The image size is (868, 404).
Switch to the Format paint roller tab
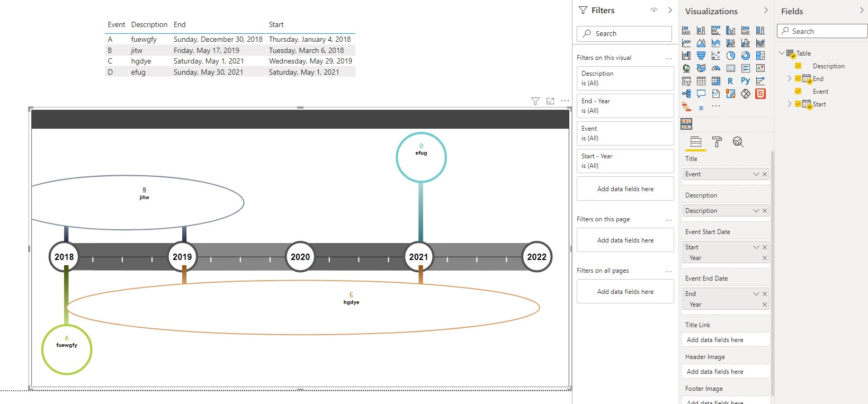point(717,142)
